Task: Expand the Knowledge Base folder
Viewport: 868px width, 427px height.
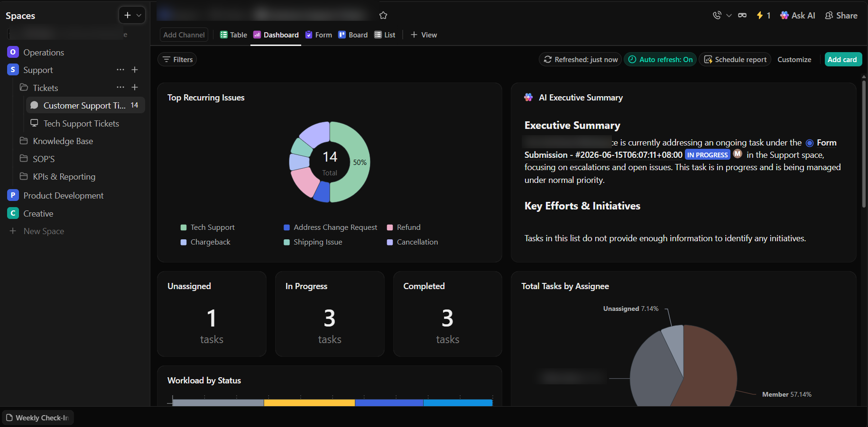Action: (56, 141)
